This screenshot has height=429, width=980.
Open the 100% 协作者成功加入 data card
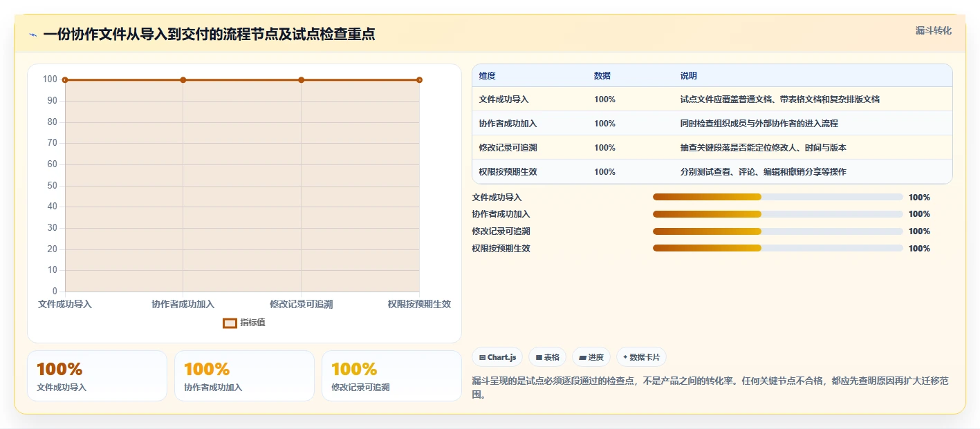tap(244, 376)
